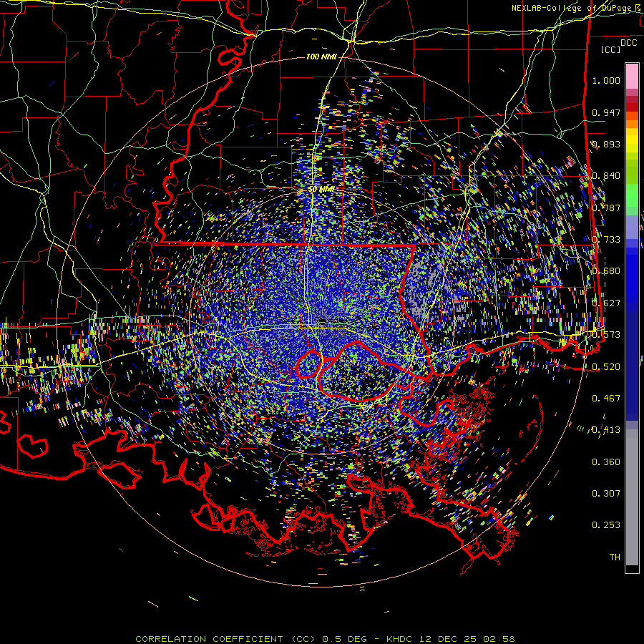
Task: Click the TH threshold label
Action: point(615,557)
